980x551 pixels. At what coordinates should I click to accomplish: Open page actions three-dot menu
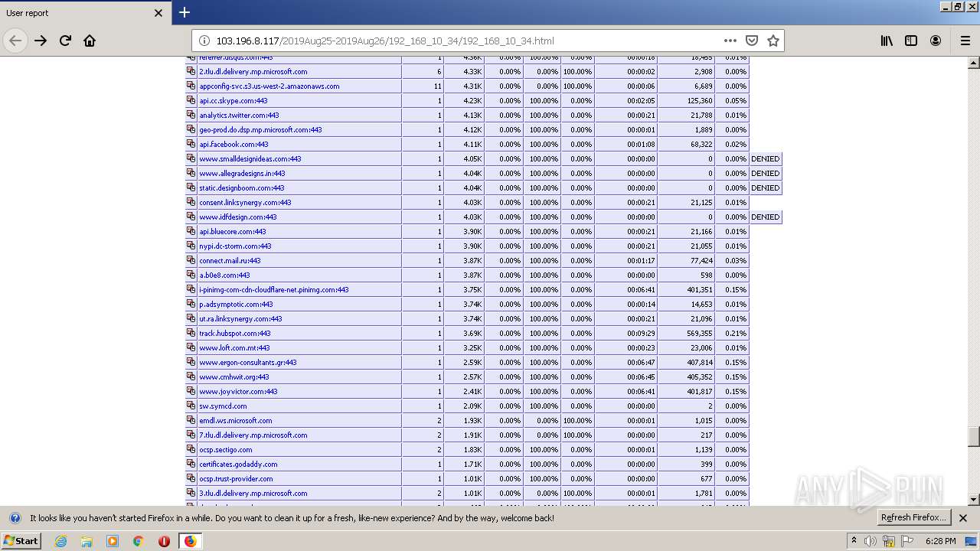(730, 41)
